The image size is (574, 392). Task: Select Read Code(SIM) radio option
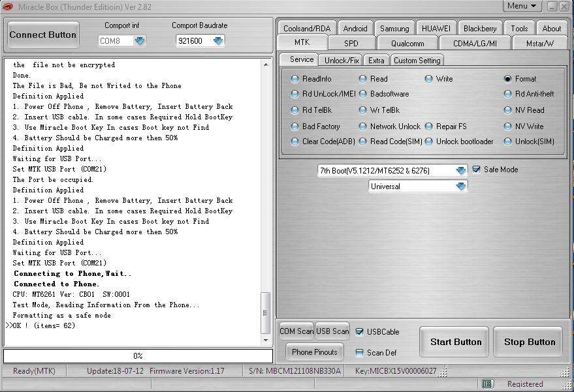pos(363,142)
